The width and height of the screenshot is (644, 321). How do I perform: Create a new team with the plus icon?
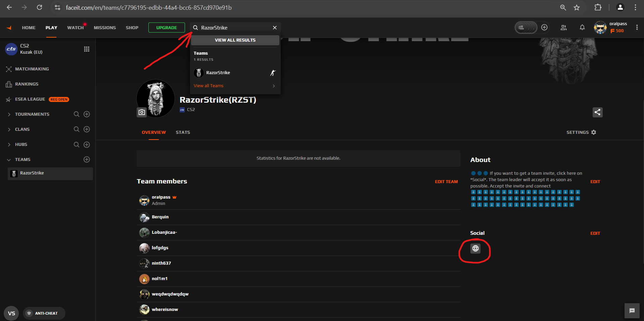click(x=87, y=159)
